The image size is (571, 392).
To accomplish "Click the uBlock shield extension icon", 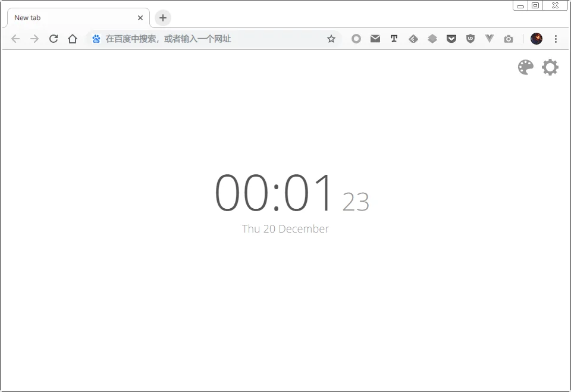I will (470, 38).
